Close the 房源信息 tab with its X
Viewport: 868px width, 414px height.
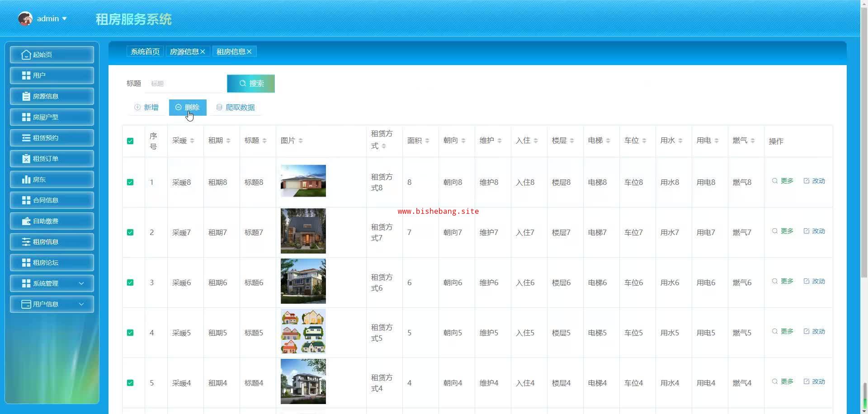click(203, 52)
